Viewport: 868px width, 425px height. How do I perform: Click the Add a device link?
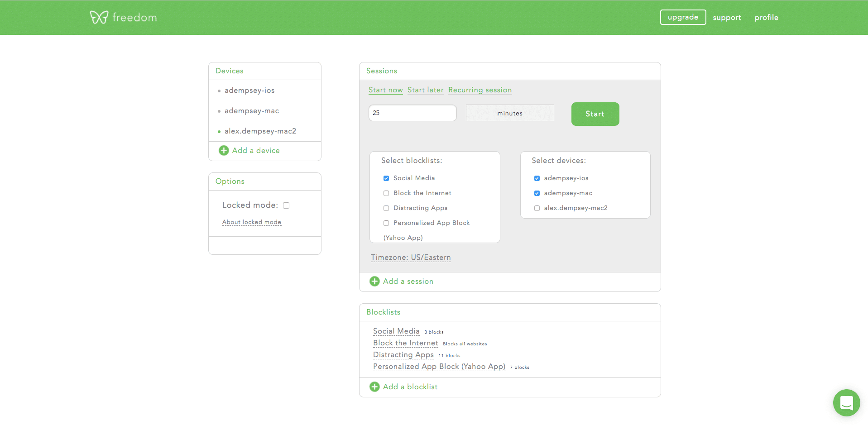pos(256,150)
